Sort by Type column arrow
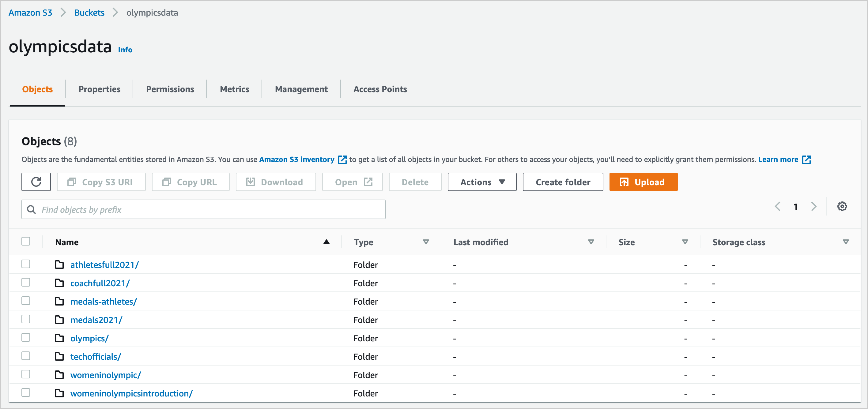 click(425, 242)
